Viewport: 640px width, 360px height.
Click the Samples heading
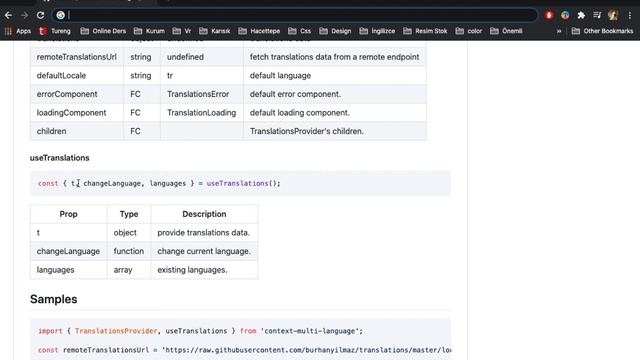pos(53,299)
